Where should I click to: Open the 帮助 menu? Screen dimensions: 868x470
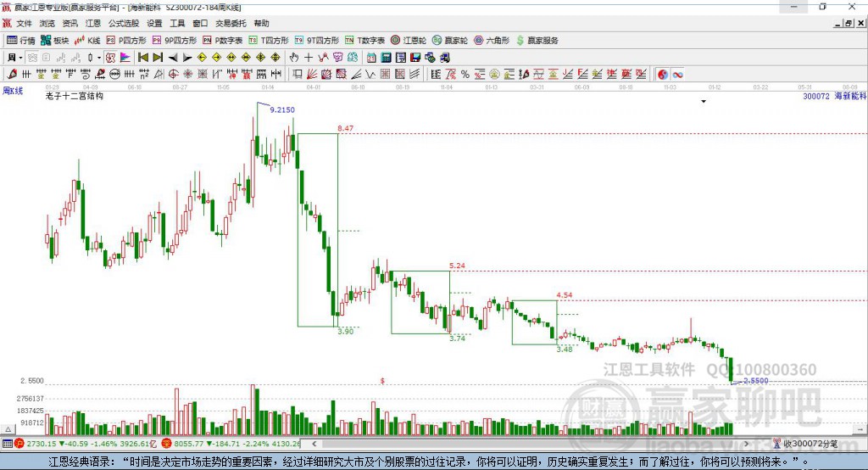click(x=261, y=23)
